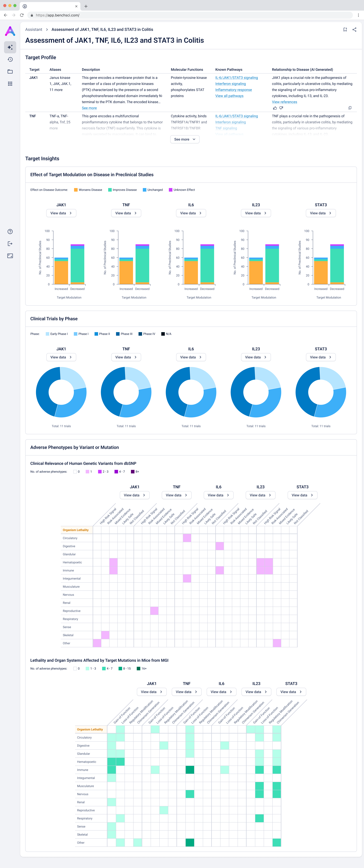Reload the browser page
364x868 pixels.
pyautogui.click(x=22, y=15)
